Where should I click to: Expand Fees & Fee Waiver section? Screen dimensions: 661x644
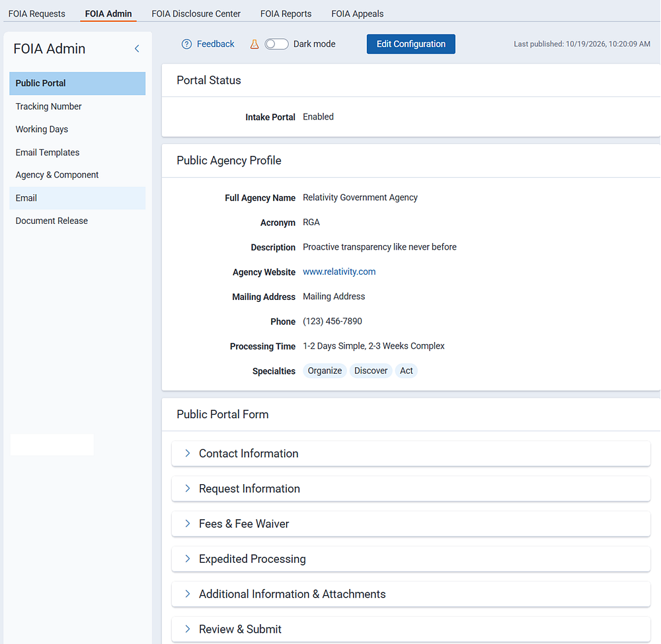[411, 524]
